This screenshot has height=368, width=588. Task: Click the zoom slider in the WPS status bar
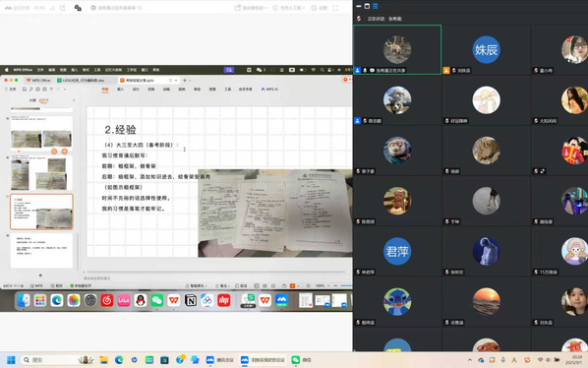346,286
